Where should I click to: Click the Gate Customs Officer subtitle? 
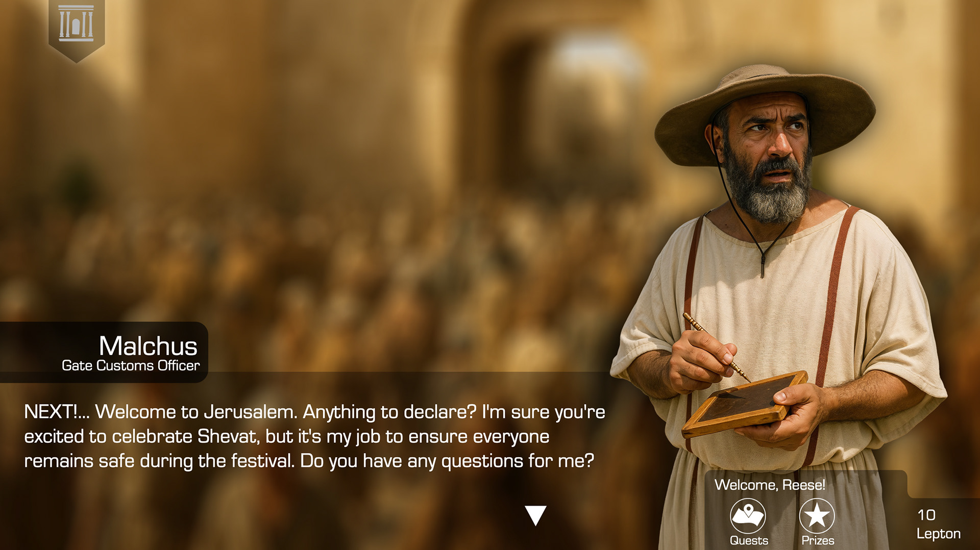131,365
